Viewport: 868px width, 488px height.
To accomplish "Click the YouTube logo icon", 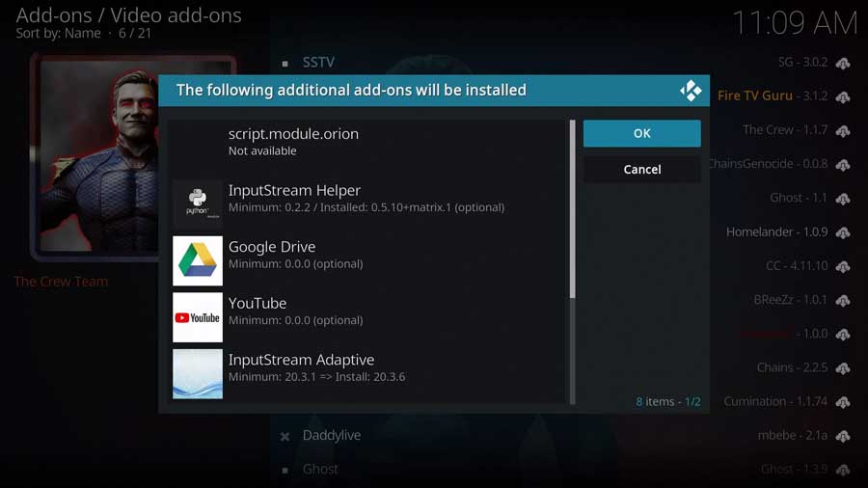I will coord(198,317).
